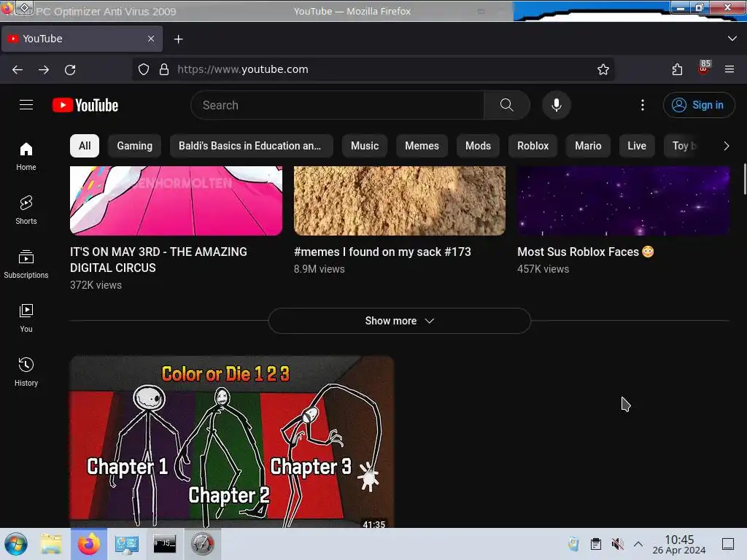The width and height of the screenshot is (747, 560).
Task: Open the Windows Start button
Action: (16, 544)
